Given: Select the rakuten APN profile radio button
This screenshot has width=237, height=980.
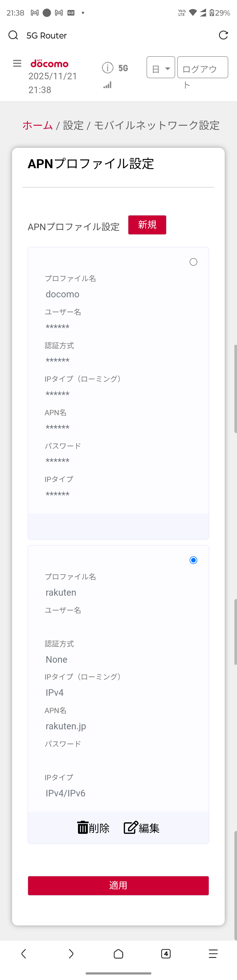Looking at the screenshot, I should click(x=193, y=560).
